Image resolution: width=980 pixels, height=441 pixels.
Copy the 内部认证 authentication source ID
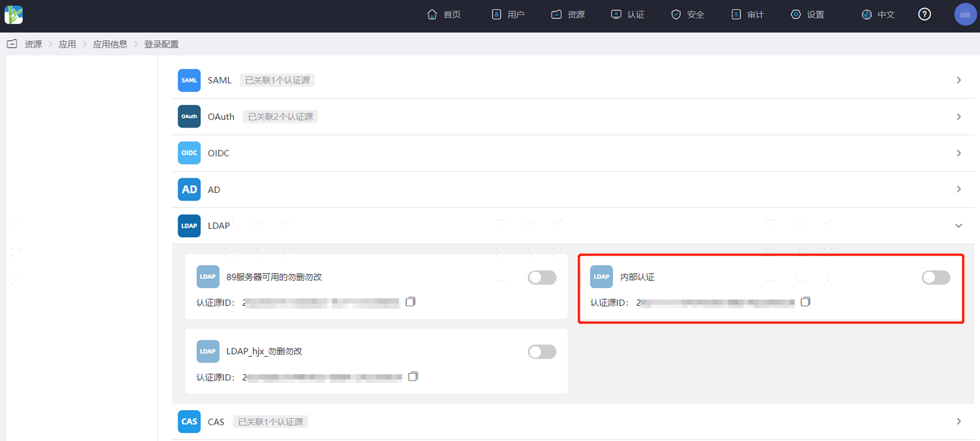[806, 302]
